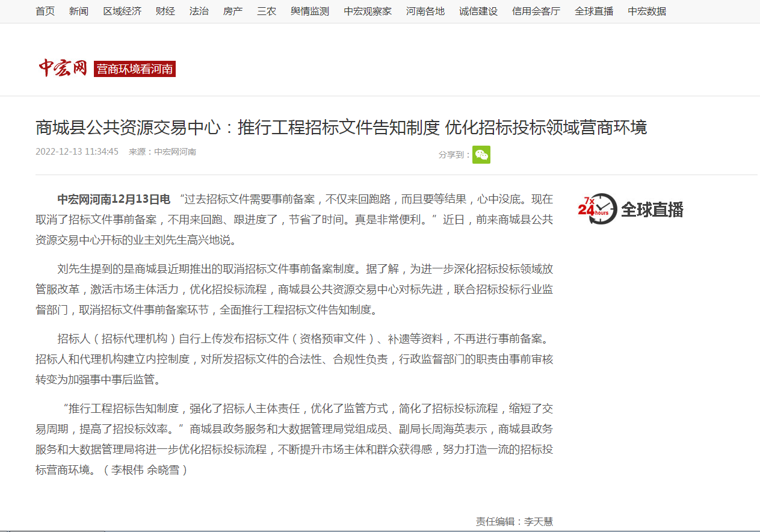Navigate to 区域经济 in the top menu
Screen dimensions: 760x532
pos(122,11)
